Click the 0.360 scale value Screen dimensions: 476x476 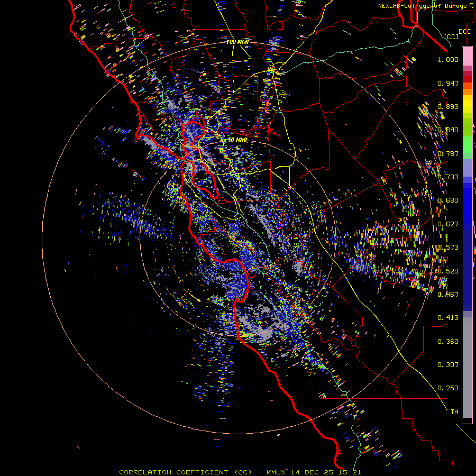point(448,341)
